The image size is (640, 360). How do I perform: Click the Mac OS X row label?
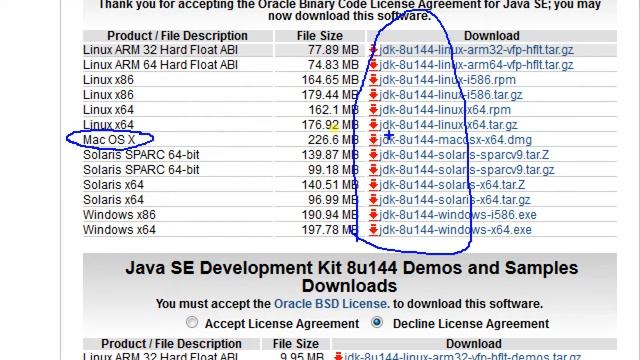click(x=109, y=140)
